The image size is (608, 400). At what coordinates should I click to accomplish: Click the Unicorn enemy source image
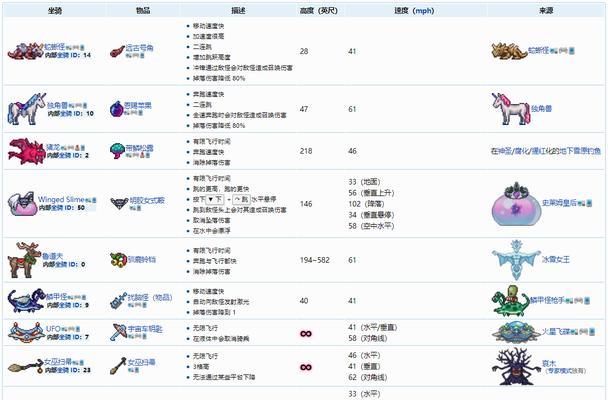click(510, 109)
